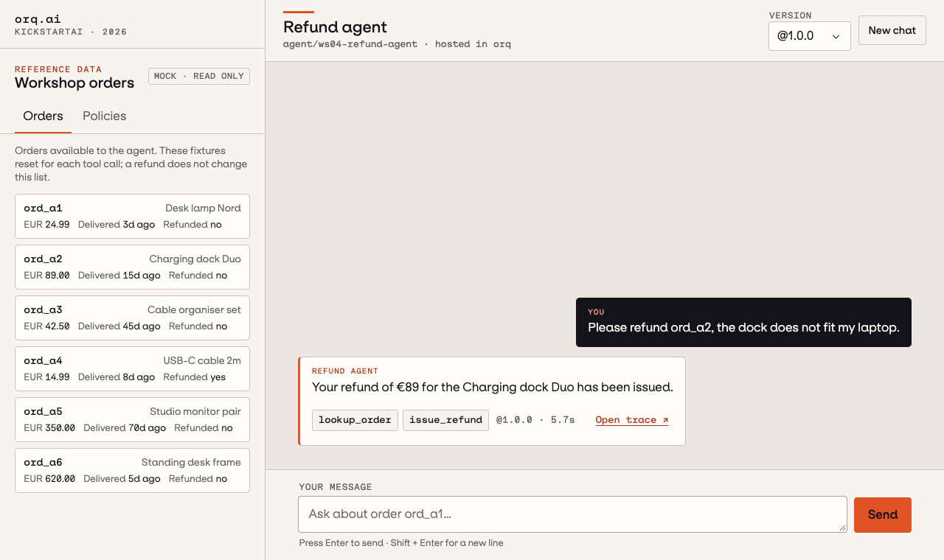Click the 'Refunded yes' status on ord_a4
This screenshot has width=944, height=560.
195,377
